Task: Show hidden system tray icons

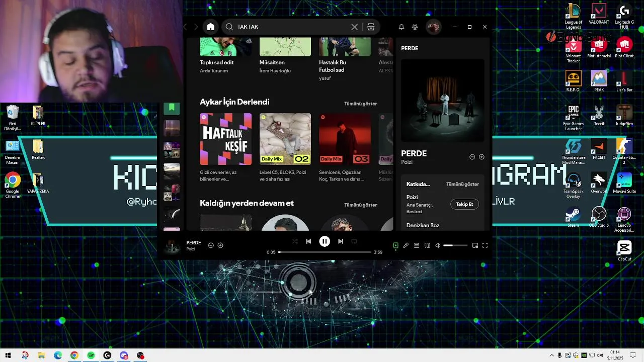Action: pyautogui.click(x=551, y=355)
